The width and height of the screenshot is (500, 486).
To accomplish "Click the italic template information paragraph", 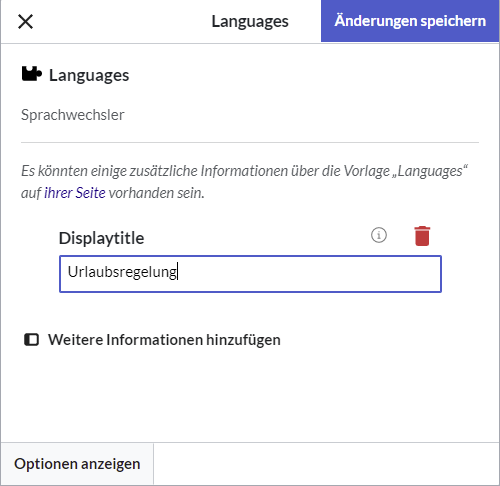I will 244,182.
